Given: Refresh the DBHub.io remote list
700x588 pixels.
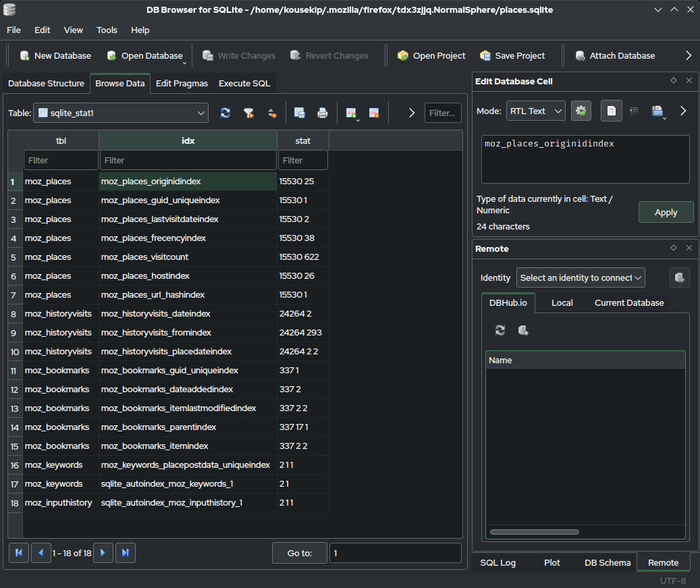Looking at the screenshot, I should (x=500, y=330).
